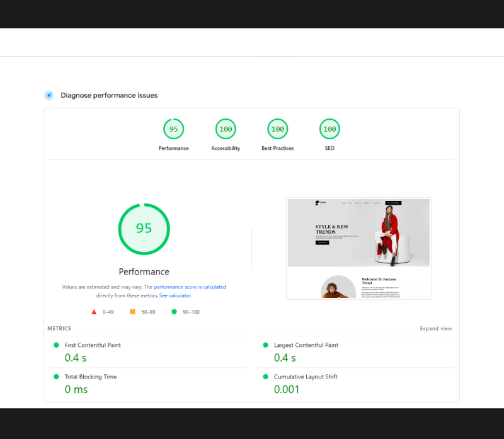
Task: Click green dot beside First Contentful Paint
Action: click(x=56, y=345)
